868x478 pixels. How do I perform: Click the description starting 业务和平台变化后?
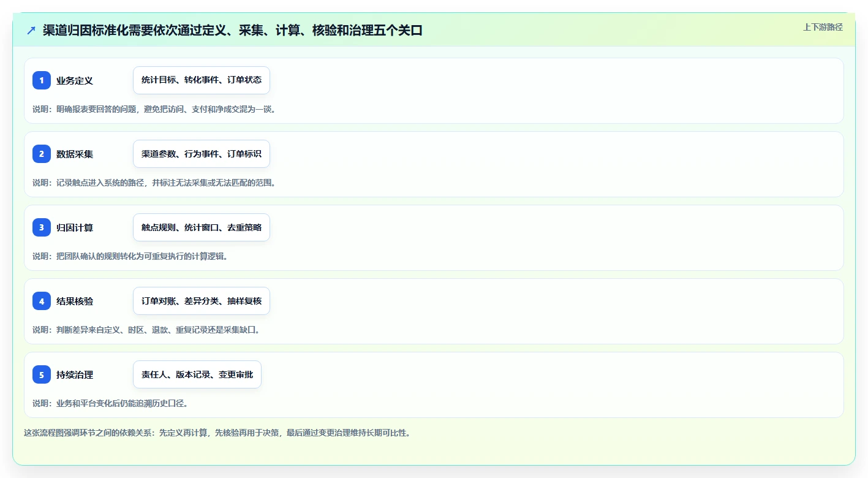coord(110,403)
